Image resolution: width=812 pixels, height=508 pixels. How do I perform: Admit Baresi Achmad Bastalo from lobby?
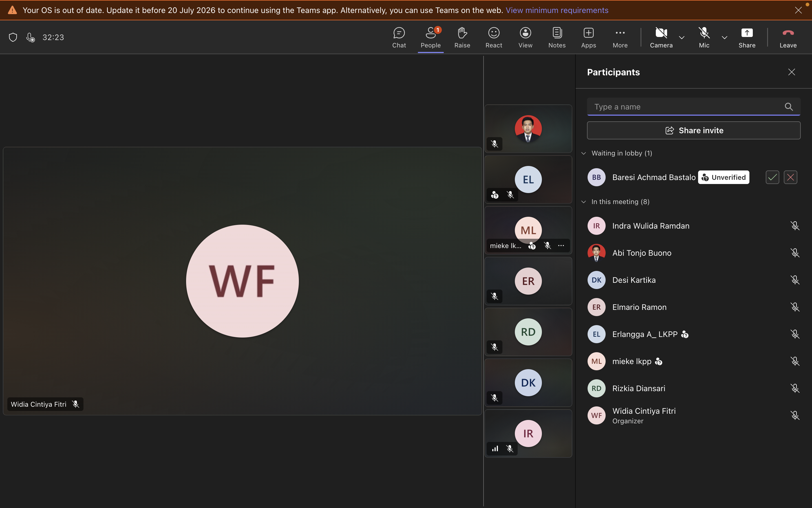(772, 177)
